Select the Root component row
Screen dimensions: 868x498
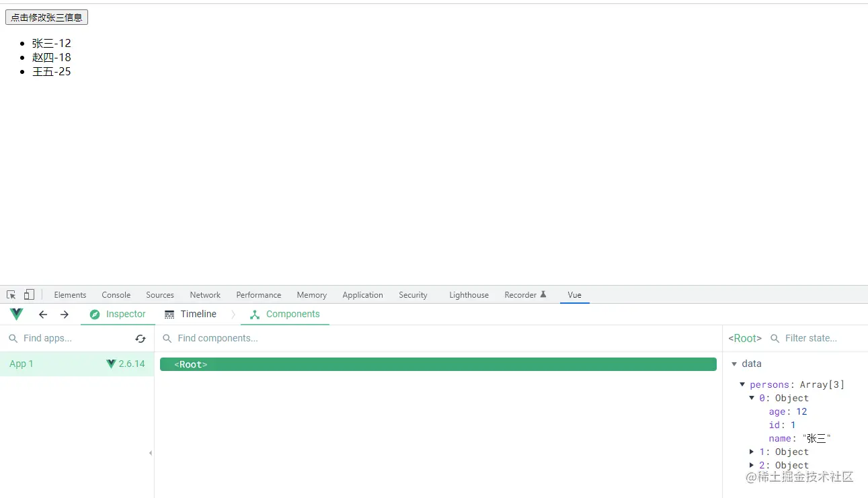click(438, 364)
